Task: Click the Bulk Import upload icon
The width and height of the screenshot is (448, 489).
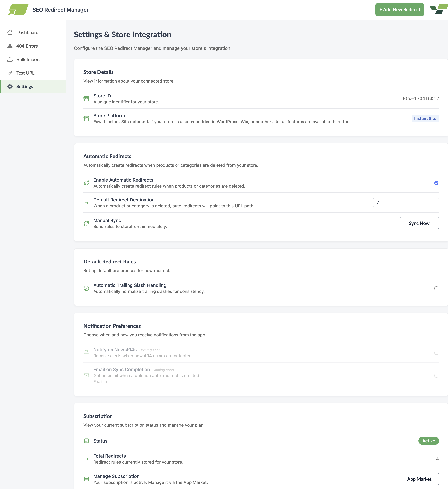Action: pyautogui.click(x=10, y=59)
